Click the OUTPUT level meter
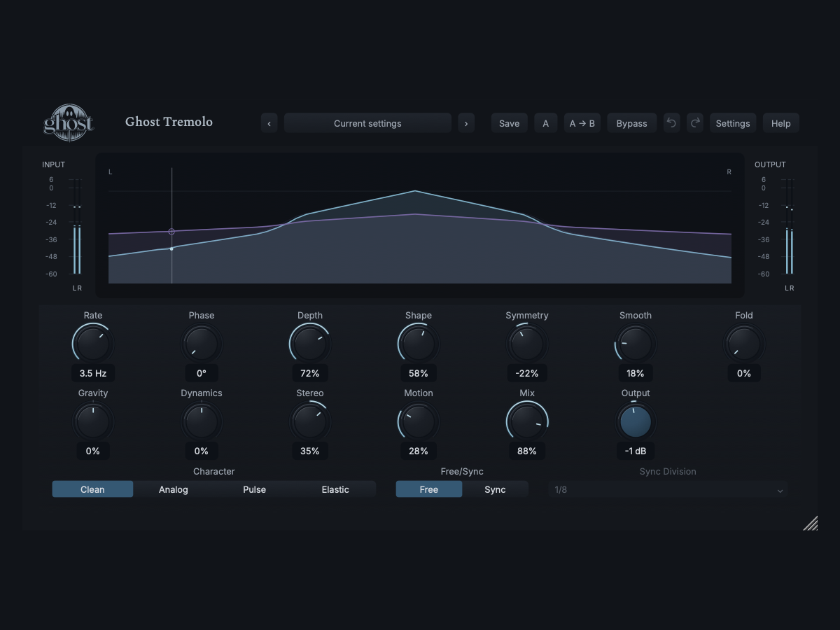The width and height of the screenshot is (840, 630). (790, 226)
